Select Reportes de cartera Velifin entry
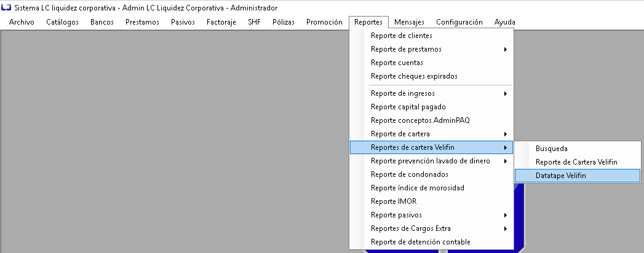The height and width of the screenshot is (253, 644). pos(431,147)
